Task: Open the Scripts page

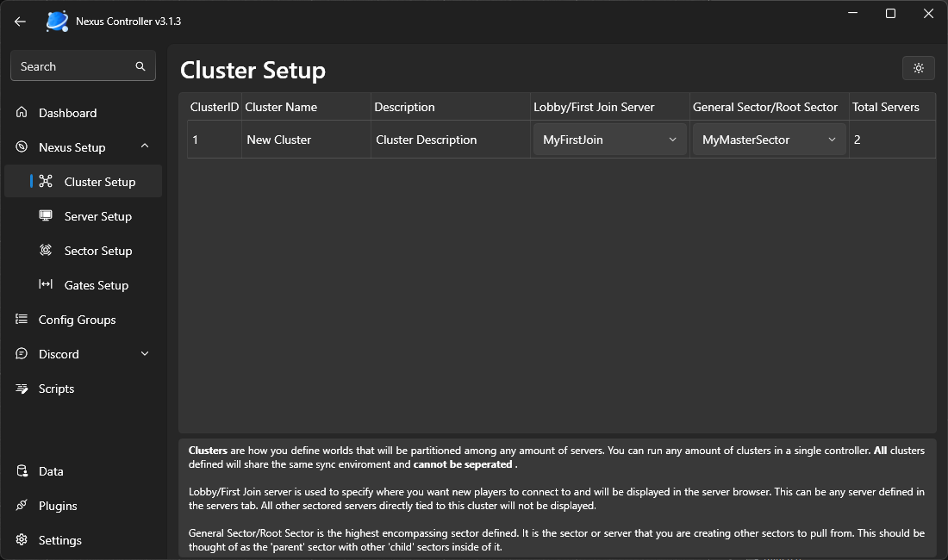Action: 56,389
